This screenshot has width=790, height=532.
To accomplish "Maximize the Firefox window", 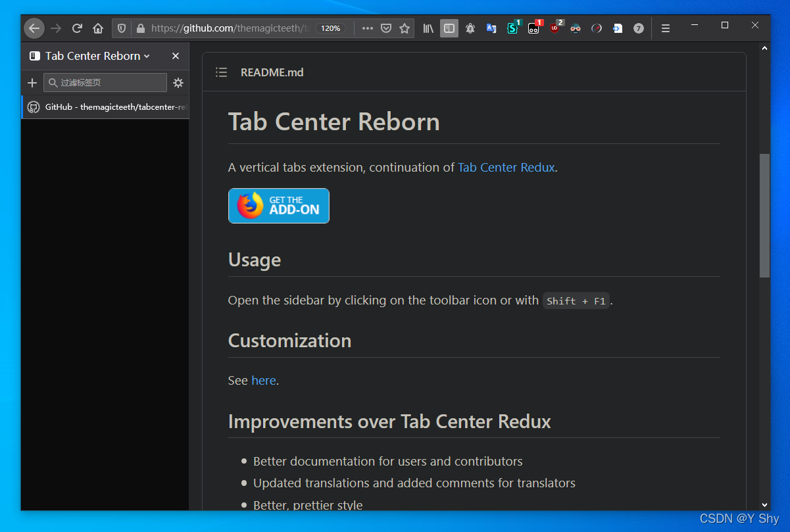I will tap(725, 25).
